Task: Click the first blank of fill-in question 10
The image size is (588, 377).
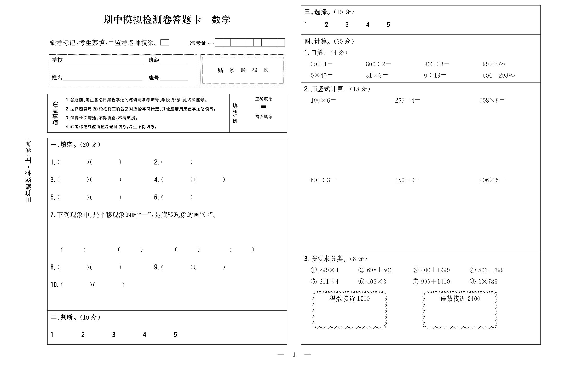Action: click(x=76, y=285)
